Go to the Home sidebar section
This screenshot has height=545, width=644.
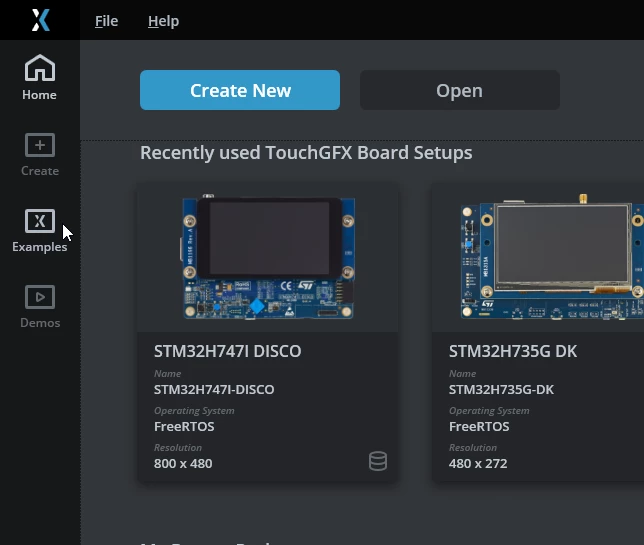[39, 78]
